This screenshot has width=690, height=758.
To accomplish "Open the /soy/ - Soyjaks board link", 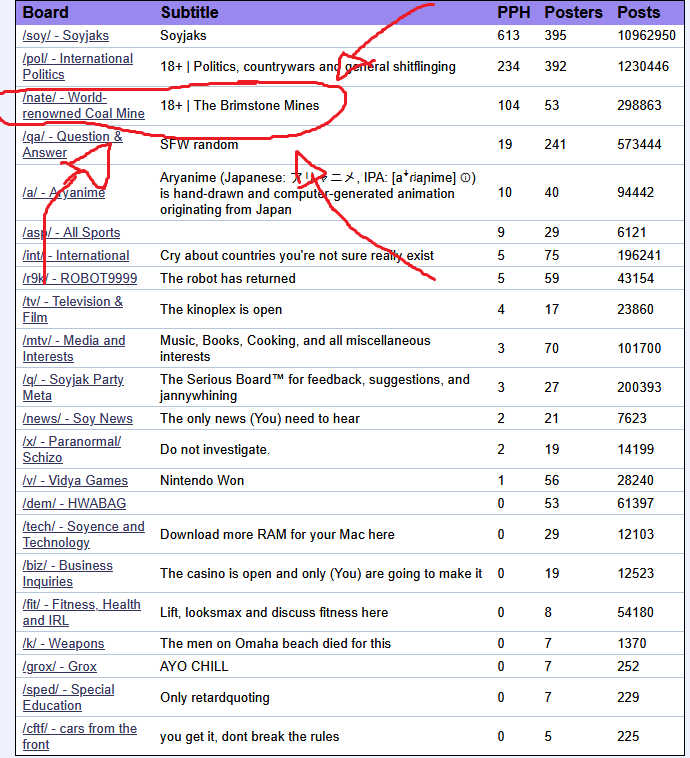I will pyautogui.click(x=66, y=36).
